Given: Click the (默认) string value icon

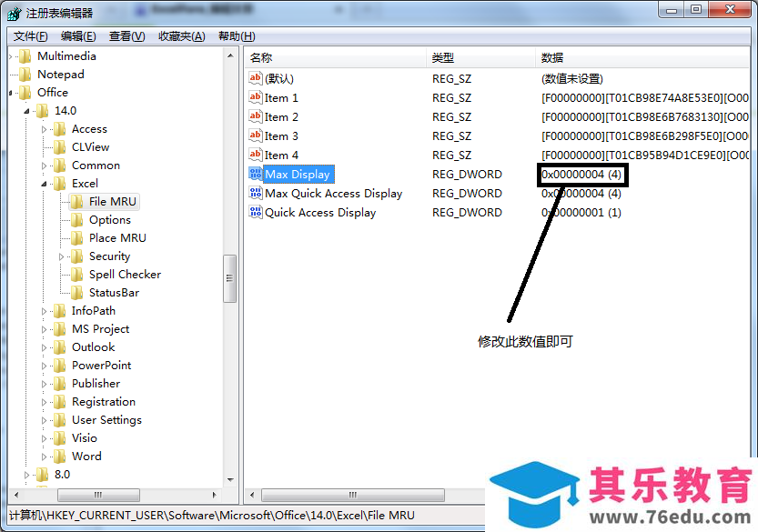Looking at the screenshot, I should pyautogui.click(x=255, y=78).
